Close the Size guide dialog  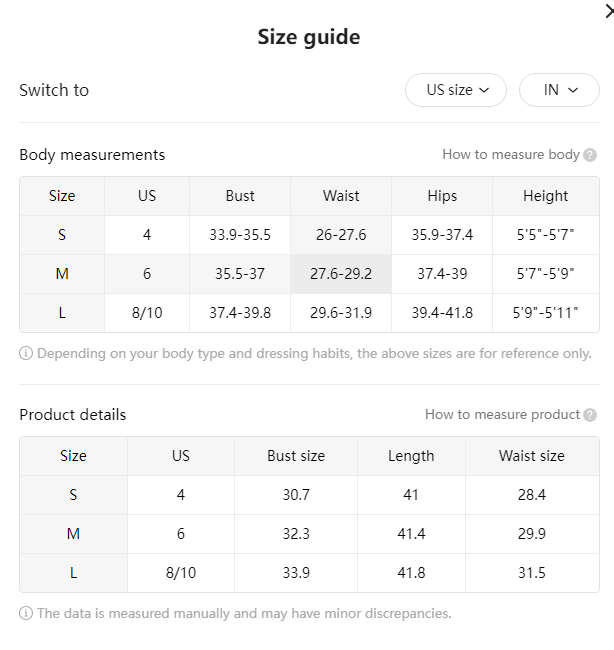609,12
